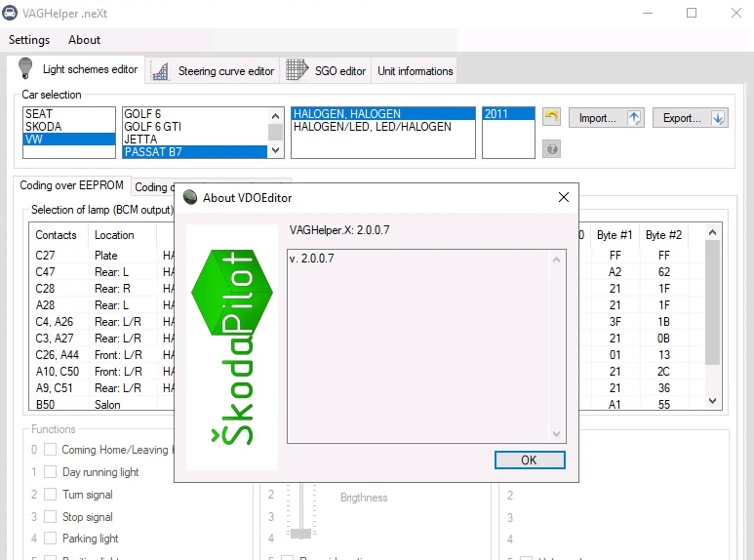Enable the Day running light checkbox
Screen dimensions: 754x560
(51, 472)
